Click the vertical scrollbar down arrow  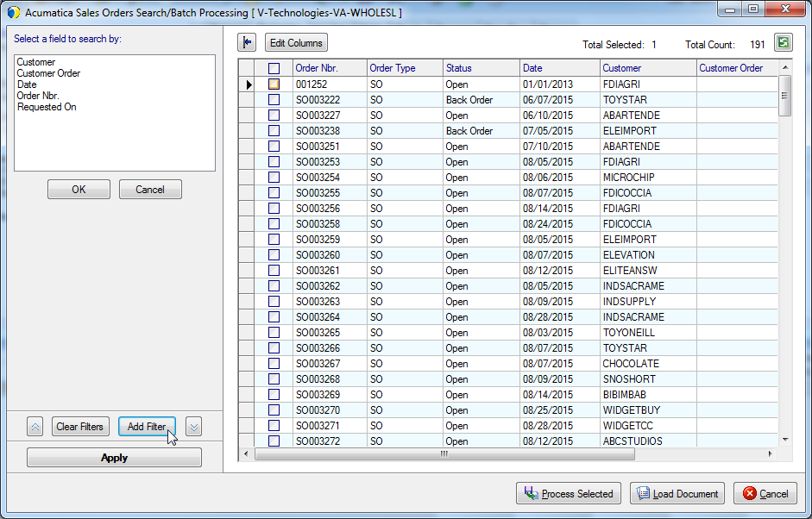click(785, 440)
